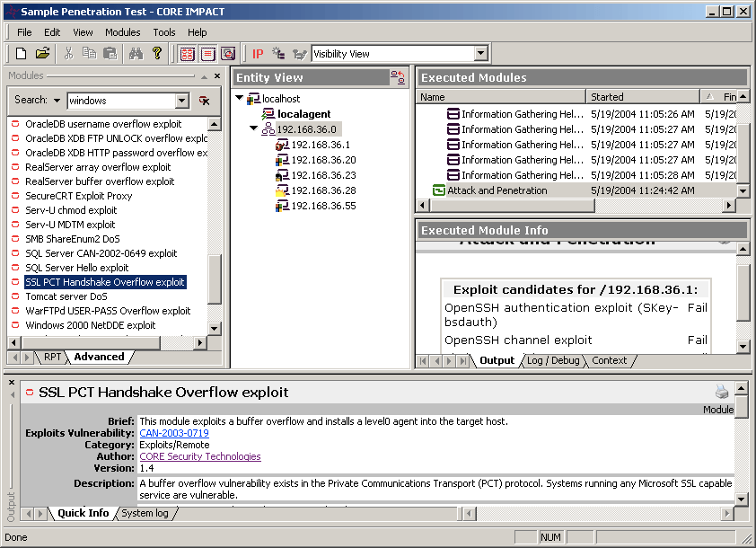The image size is (756, 548).
Task: Click the network toolbar icon left of Visibility View
Action: [x=299, y=54]
